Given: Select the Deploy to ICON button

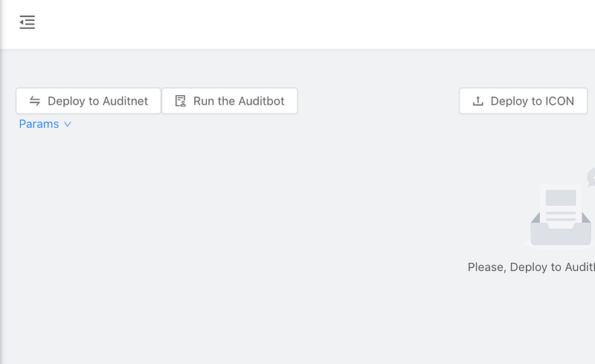Looking at the screenshot, I should [524, 101].
